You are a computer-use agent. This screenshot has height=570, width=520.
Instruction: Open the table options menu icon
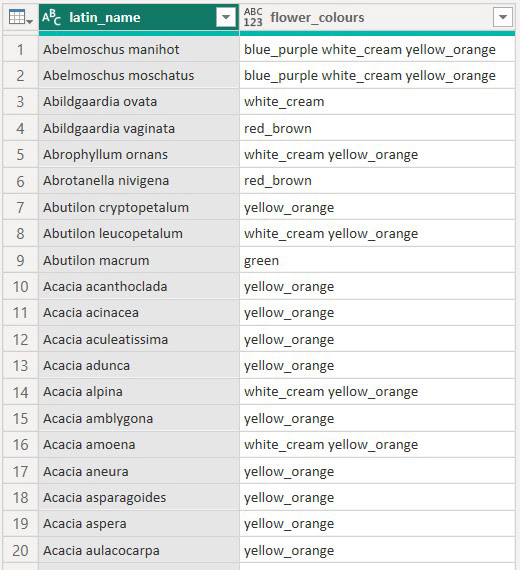click(x=20, y=17)
